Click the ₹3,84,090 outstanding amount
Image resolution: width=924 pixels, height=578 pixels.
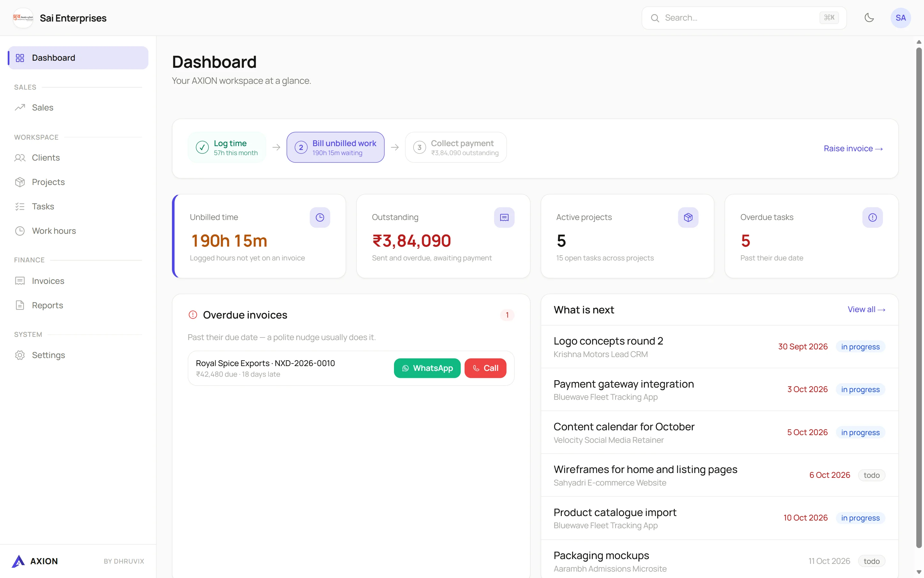click(x=412, y=241)
